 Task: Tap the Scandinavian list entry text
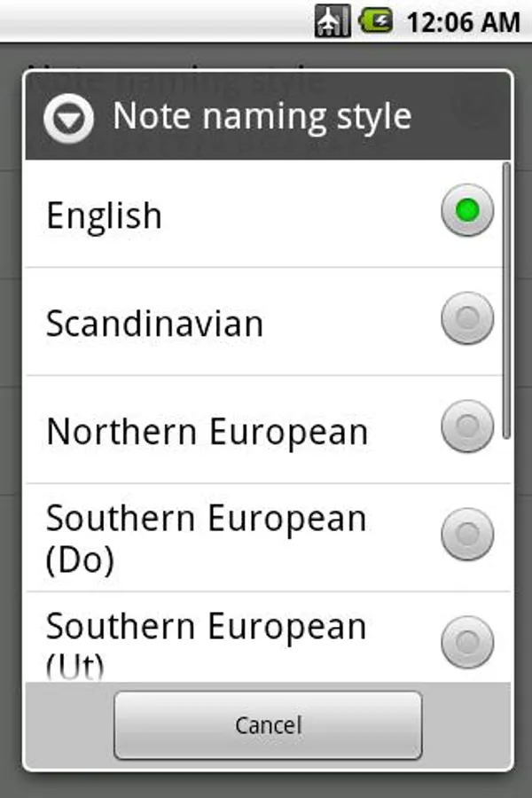pos(154,323)
